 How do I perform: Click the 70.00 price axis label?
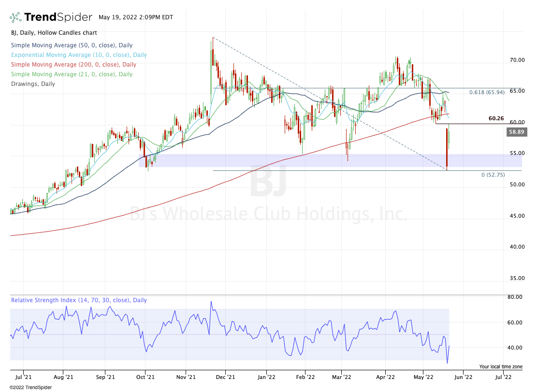(517, 60)
